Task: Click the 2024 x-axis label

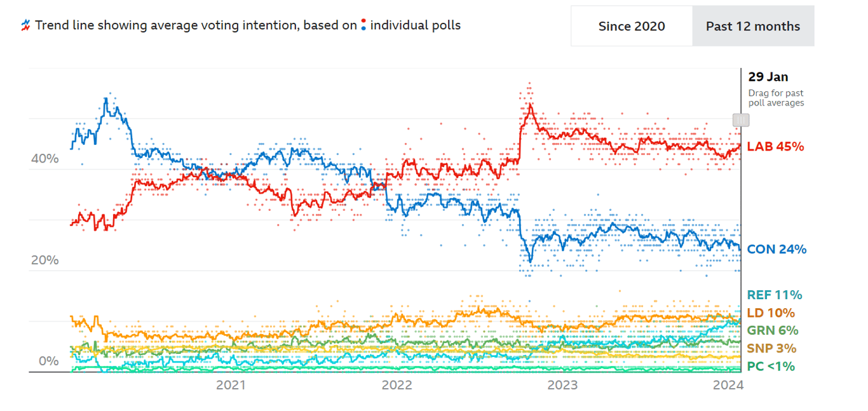Action: point(728,385)
